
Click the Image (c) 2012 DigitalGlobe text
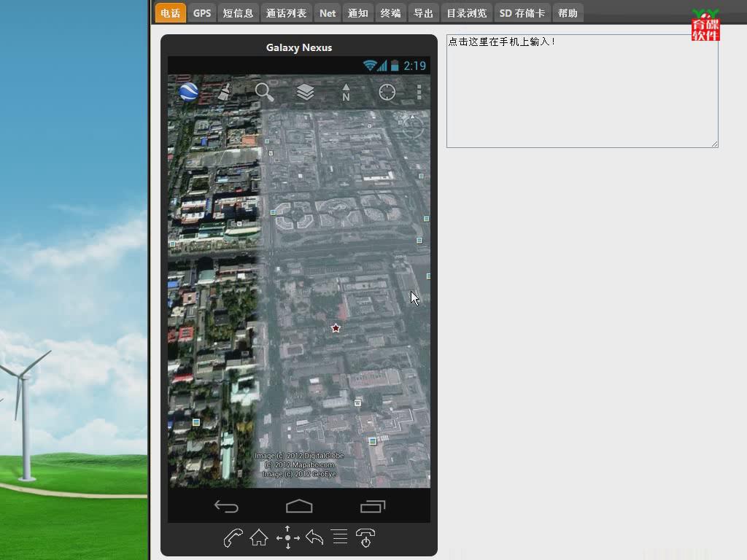point(299,456)
